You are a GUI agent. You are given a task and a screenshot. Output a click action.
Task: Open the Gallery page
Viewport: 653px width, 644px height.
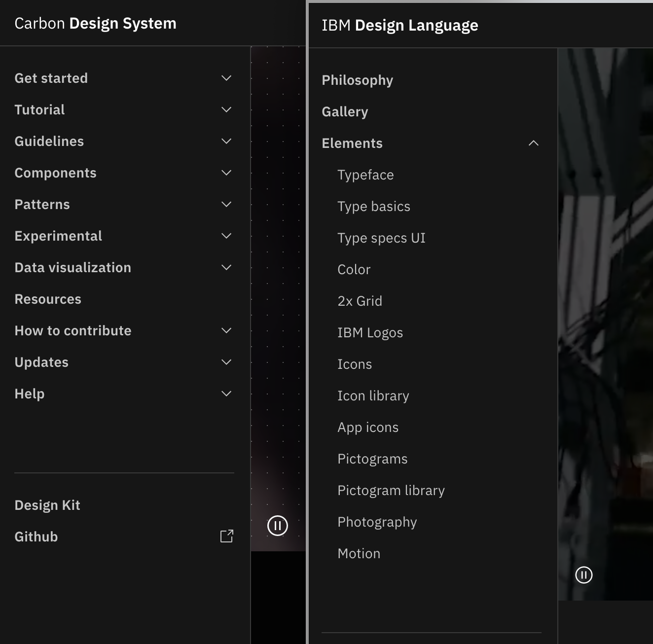pos(345,111)
